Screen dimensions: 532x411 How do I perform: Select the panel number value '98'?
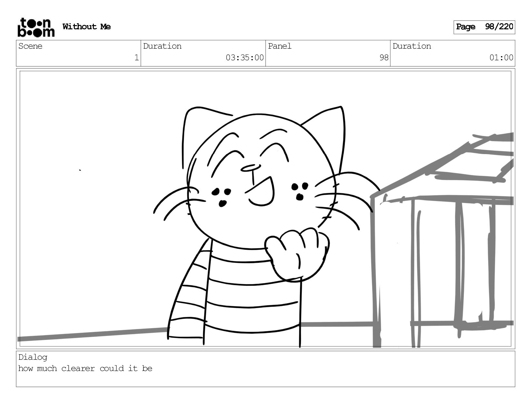(x=384, y=58)
